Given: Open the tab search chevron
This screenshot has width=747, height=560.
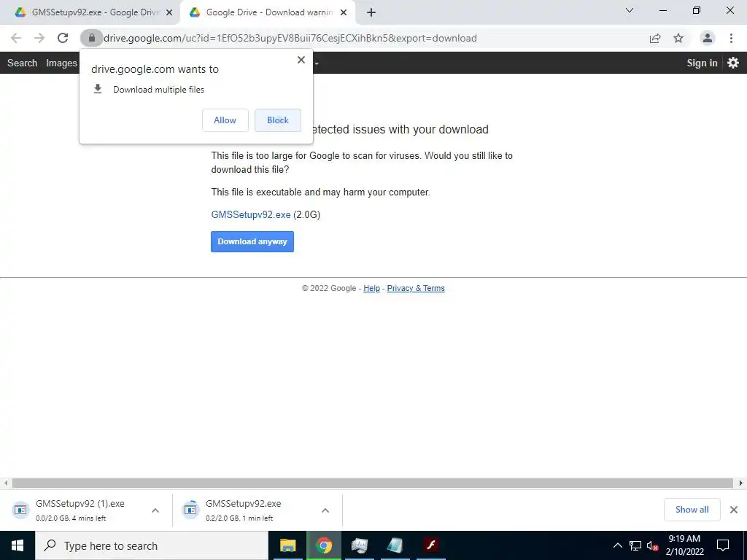Looking at the screenshot, I should click(630, 10).
